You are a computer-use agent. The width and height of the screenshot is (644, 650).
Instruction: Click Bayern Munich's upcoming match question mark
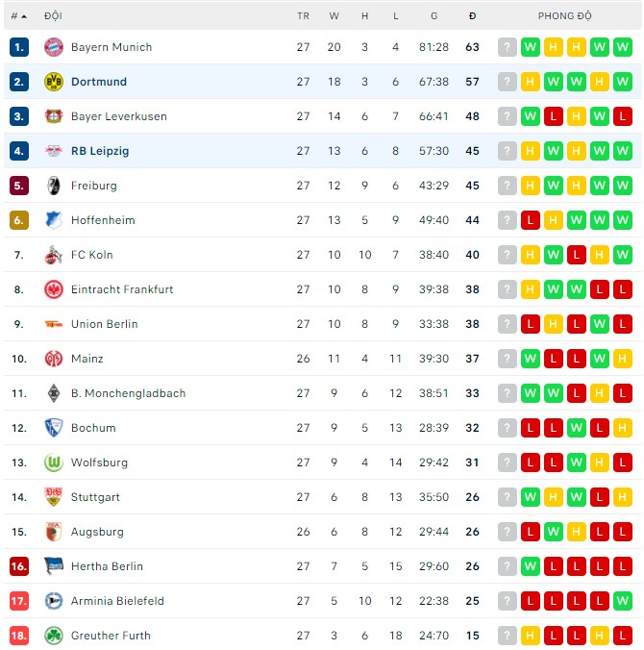click(x=508, y=47)
